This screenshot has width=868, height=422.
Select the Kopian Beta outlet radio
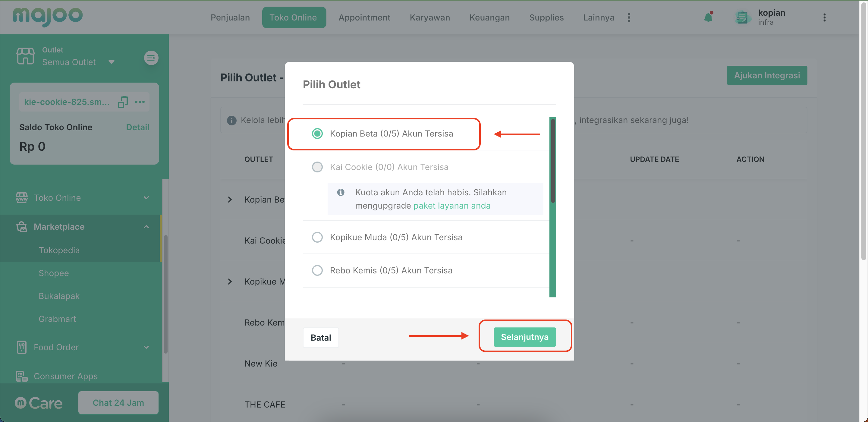click(317, 134)
